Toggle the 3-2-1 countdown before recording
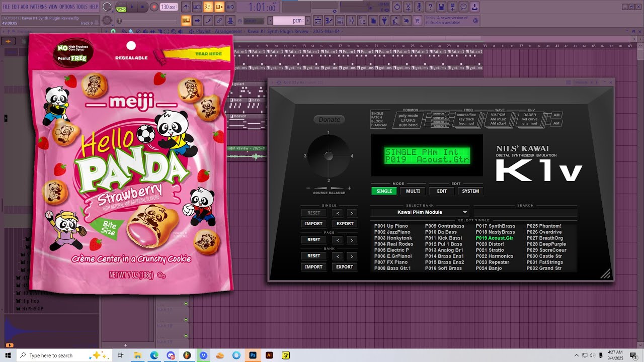644x362 pixels. [x=208, y=7]
